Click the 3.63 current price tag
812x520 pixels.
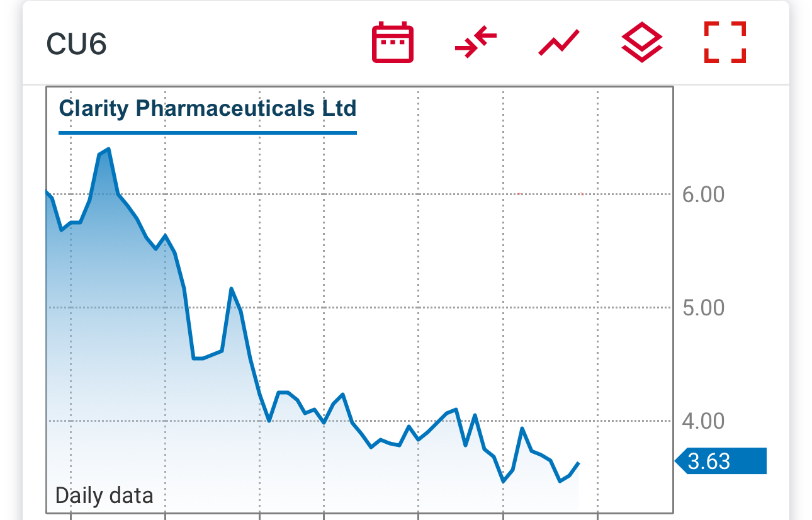point(721,461)
